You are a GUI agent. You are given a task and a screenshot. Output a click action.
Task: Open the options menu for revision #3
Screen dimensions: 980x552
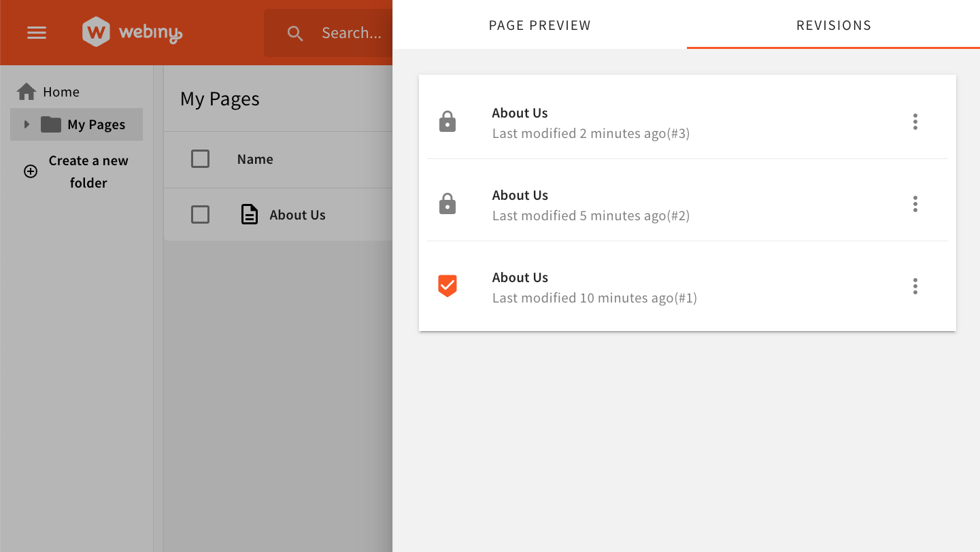point(915,121)
